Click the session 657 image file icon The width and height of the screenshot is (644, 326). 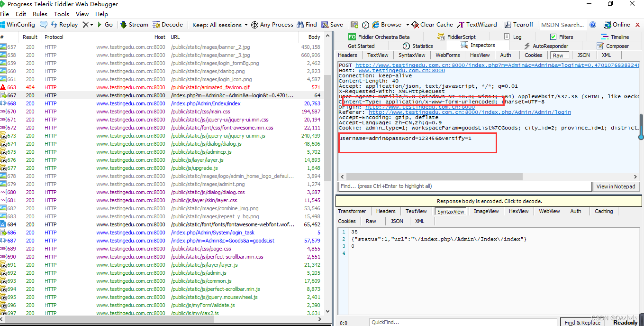[3, 47]
